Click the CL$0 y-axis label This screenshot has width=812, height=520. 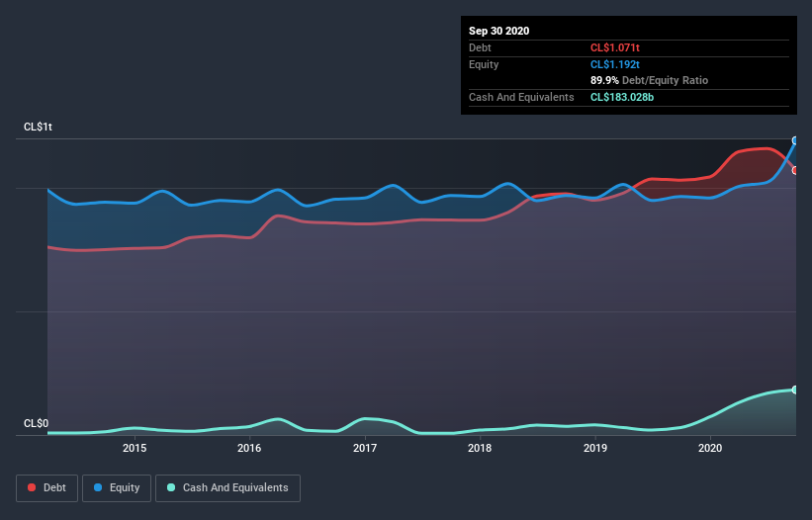37,423
